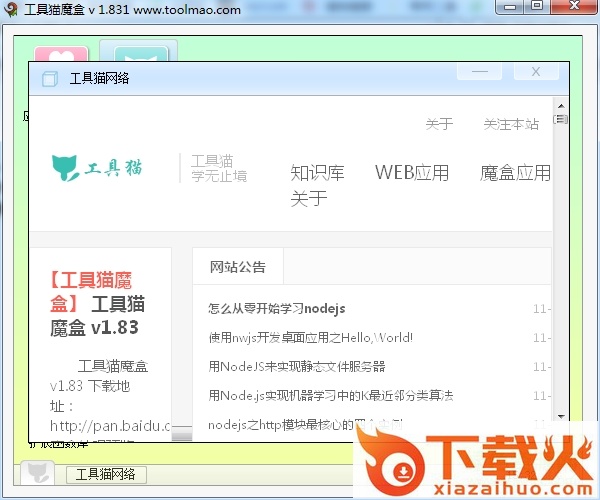Click scroll up arrow of web panel
Image resolution: width=600 pixels, height=500 pixels.
[x=561, y=106]
